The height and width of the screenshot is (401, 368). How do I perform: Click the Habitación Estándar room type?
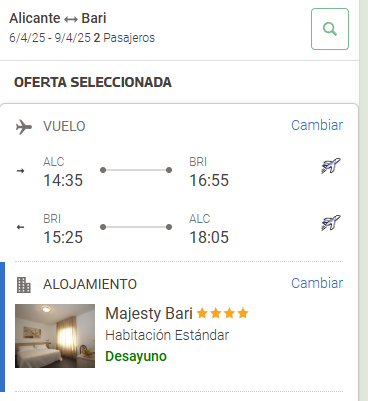[x=167, y=335]
